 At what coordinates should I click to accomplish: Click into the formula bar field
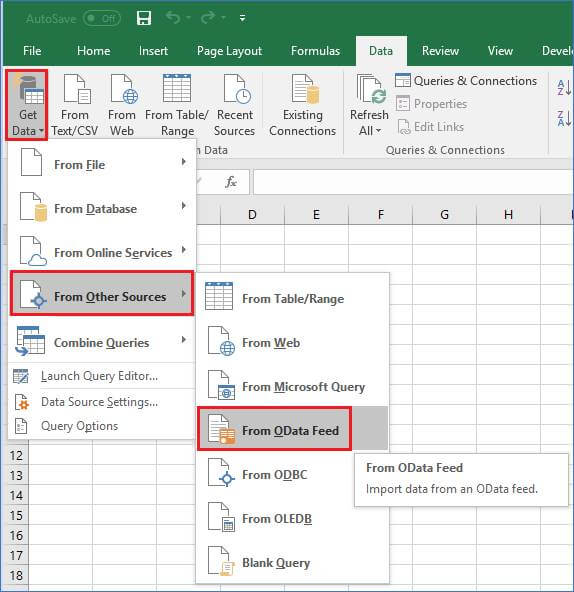click(x=414, y=182)
